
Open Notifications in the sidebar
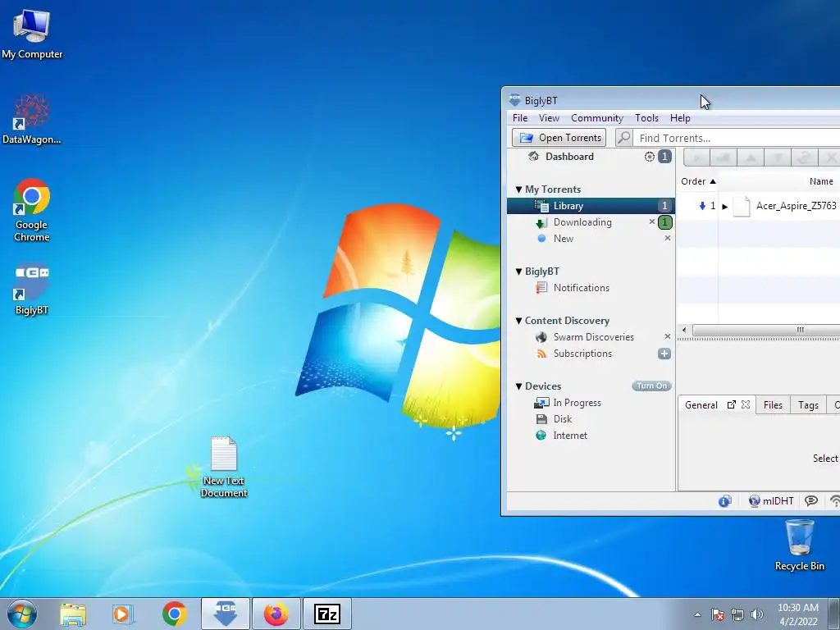click(581, 288)
